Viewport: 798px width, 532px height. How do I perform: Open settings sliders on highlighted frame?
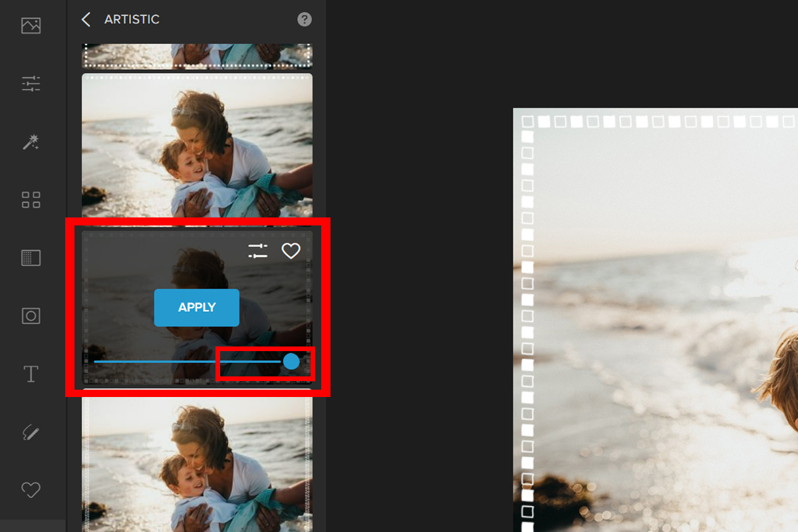(x=258, y=251)
